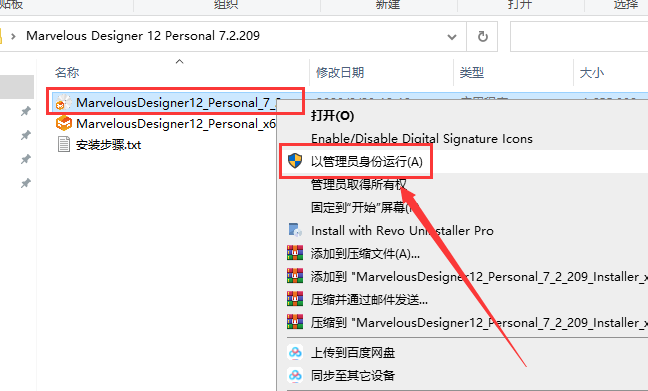Click WinRAR icon beside 压缩到 "MarvelousDesigner12
The image size is (648, 391).
(295, 322)
